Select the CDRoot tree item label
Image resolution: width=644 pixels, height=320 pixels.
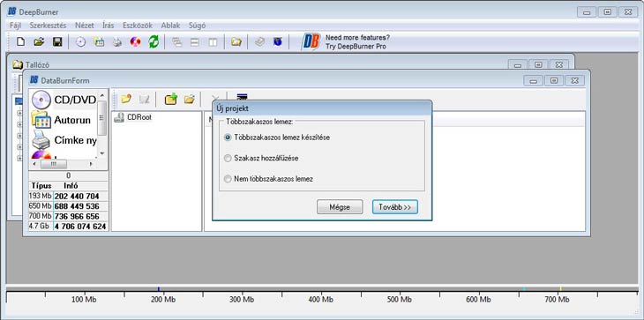click(139, 117)
